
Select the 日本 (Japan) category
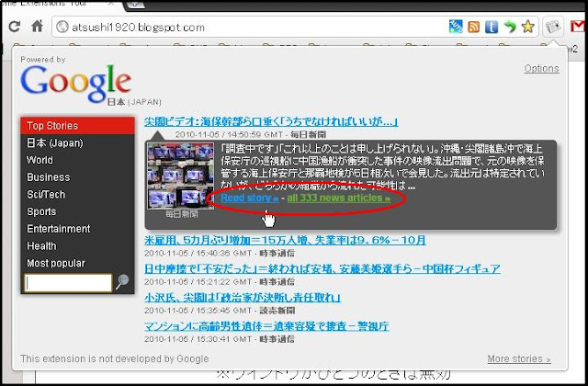pos(77,143)
